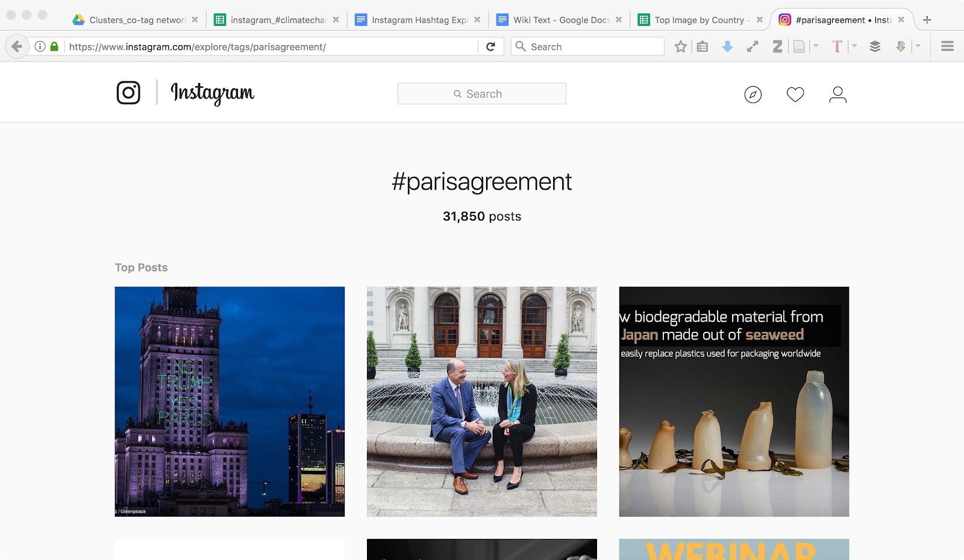Click the browser toolbar Search box

587,46
